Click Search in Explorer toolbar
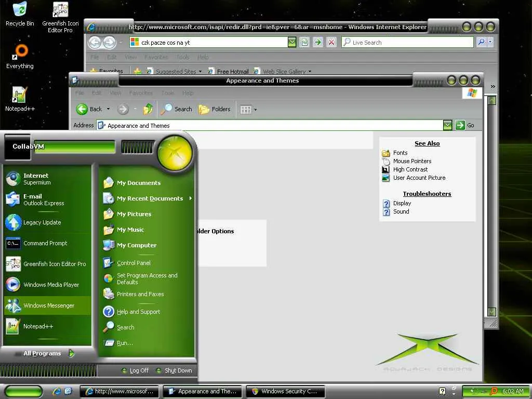 point(177,109)
